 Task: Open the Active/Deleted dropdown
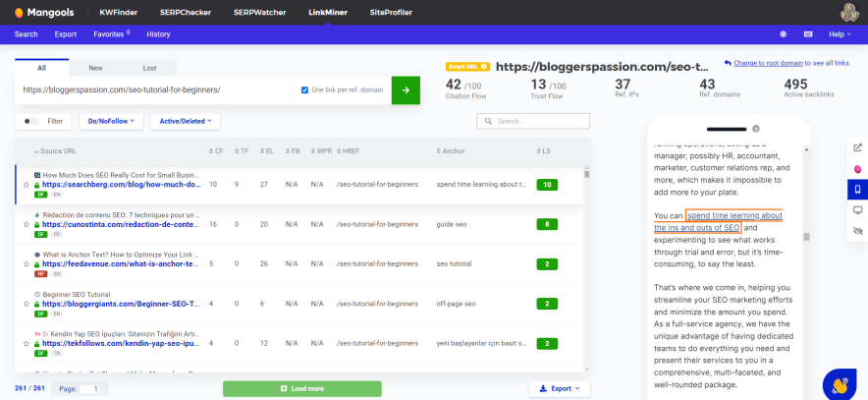[186, 121]
